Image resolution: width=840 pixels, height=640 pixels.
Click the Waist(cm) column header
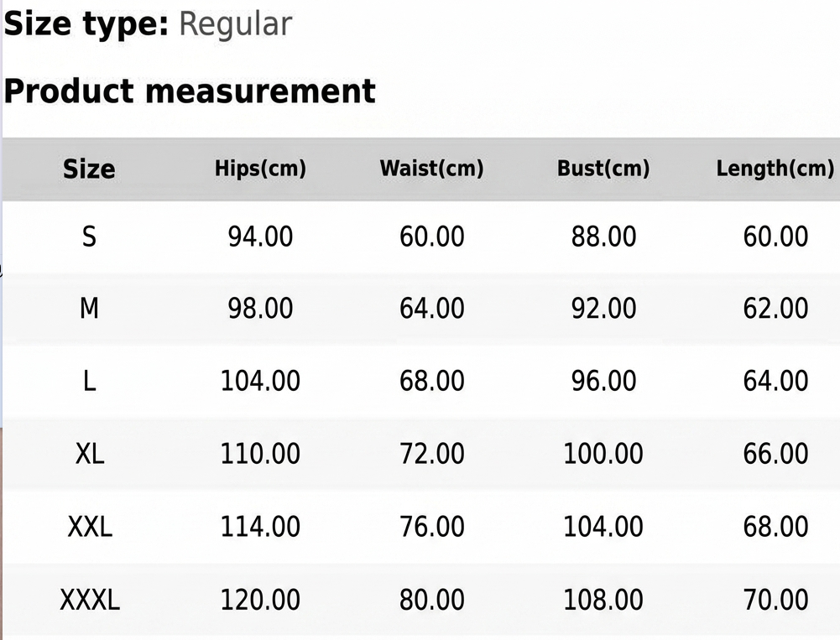pos(431,169)
